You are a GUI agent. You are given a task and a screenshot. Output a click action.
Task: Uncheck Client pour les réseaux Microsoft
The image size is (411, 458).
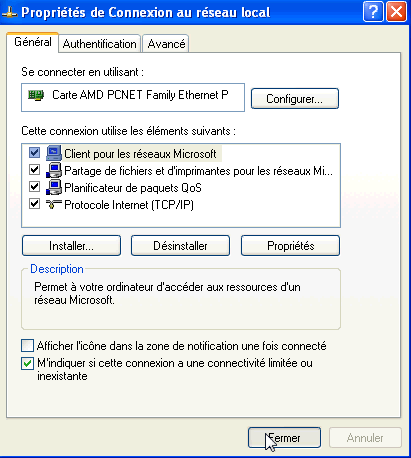pyautogui.click(x=34, y=153)
